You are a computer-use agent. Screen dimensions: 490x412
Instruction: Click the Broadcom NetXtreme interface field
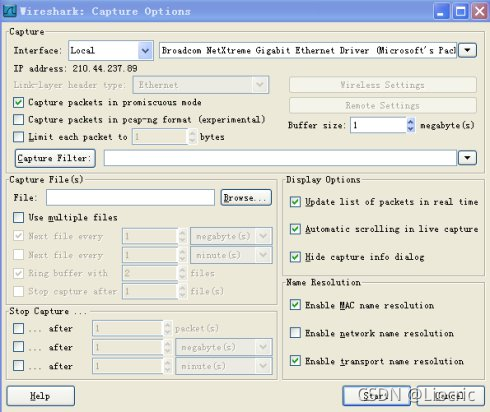[308, 51]
